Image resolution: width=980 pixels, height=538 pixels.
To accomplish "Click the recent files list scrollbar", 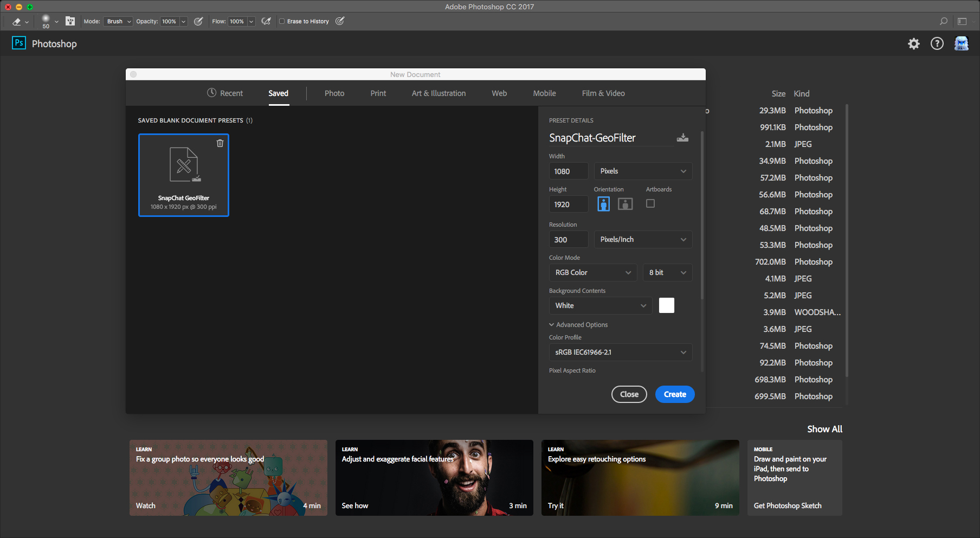I will pos(847,241).
